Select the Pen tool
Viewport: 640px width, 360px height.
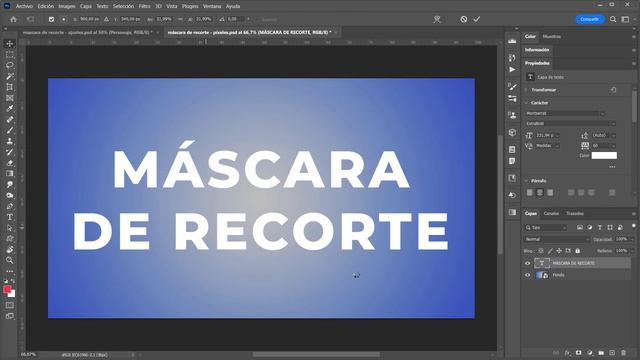tap(10, 206)
